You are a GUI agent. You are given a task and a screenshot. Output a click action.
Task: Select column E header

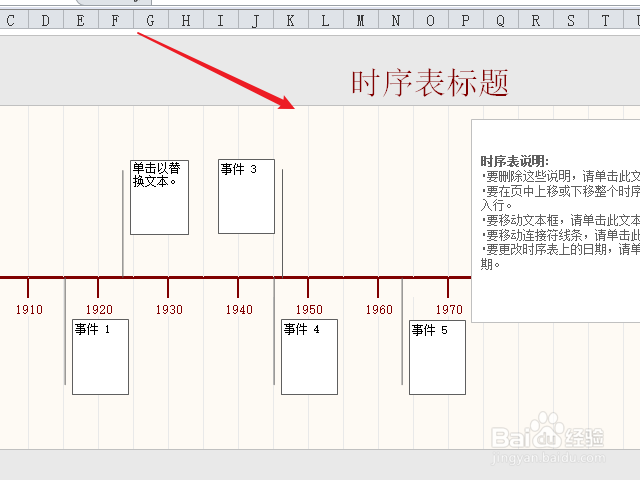(x=81, y=20)
